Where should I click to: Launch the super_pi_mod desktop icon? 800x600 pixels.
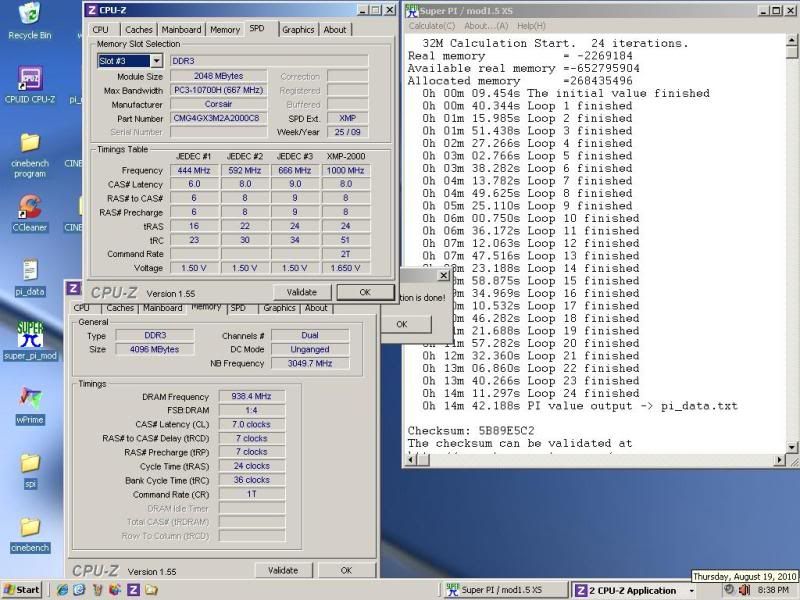(30, 340)
